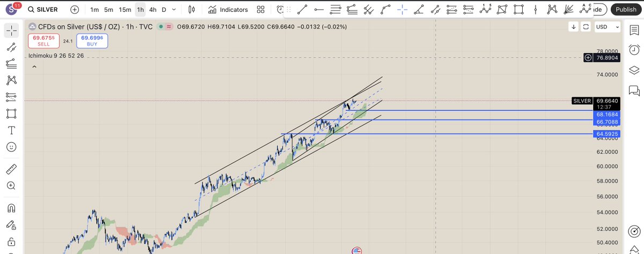The height and width of the screenshot is (254, 644).
Task: Click plus button beside 76.8904 price
Action: (588, 57)
